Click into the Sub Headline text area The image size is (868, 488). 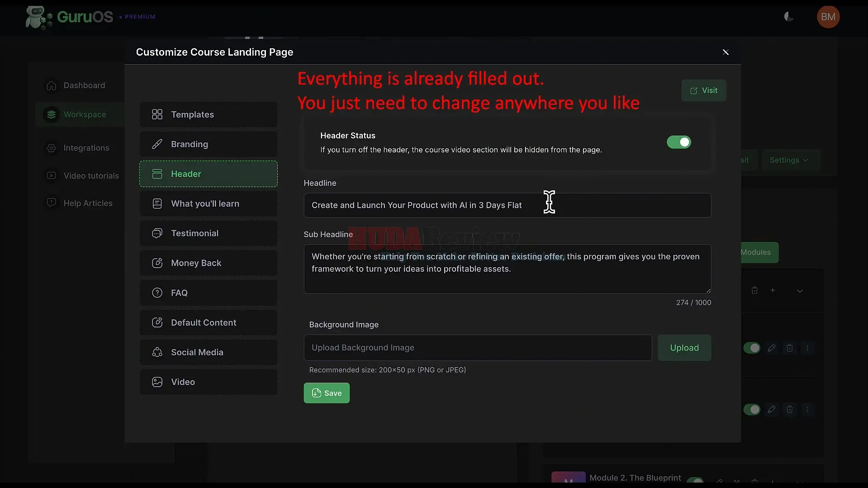point(508,269)
